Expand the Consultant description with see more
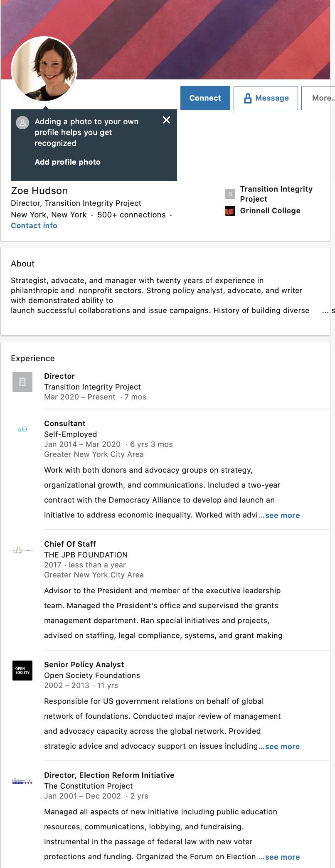Screen dimensions: 335x868 pos(282,515)
